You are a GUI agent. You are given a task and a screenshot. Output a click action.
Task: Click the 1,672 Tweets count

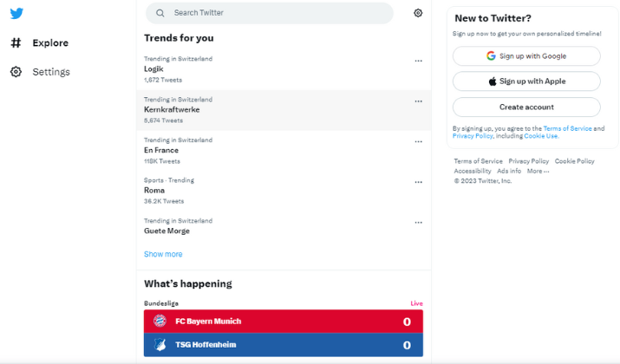tap(163, 80)
